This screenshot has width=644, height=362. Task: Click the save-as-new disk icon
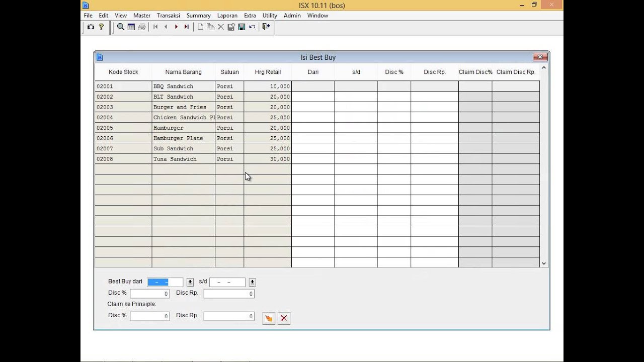(231, 27)
